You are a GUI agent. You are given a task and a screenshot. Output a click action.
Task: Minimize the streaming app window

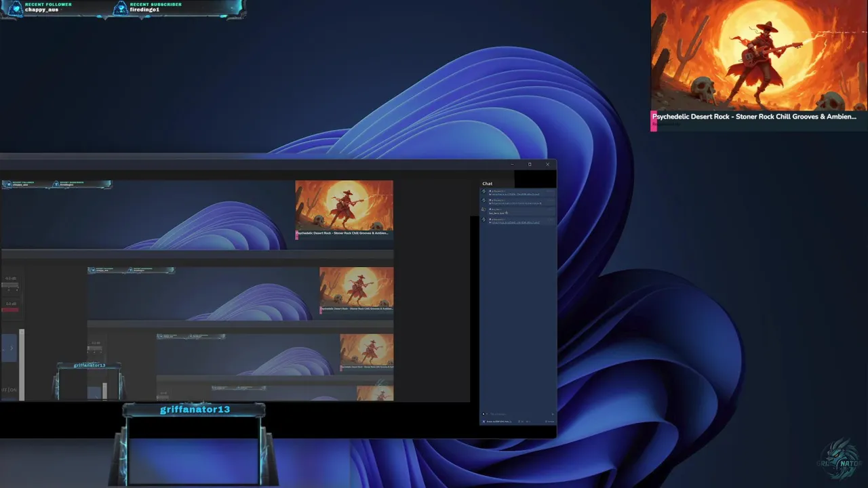(x=512, y=164)
